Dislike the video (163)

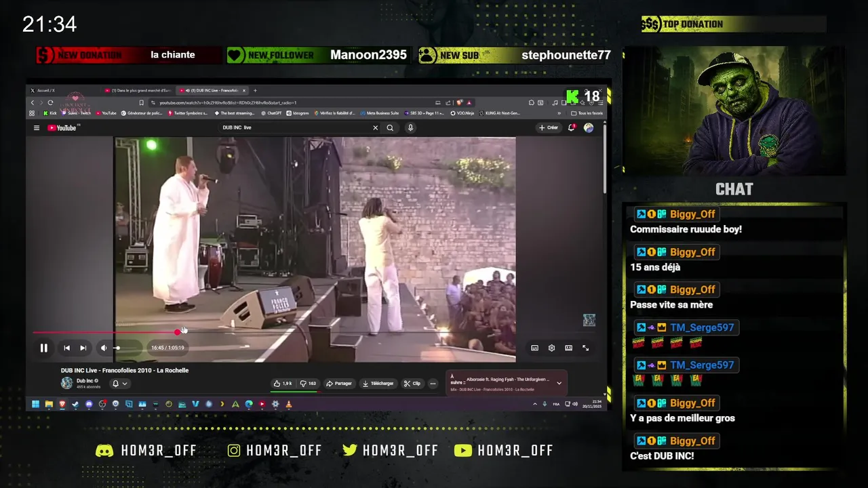coord(308,384)
